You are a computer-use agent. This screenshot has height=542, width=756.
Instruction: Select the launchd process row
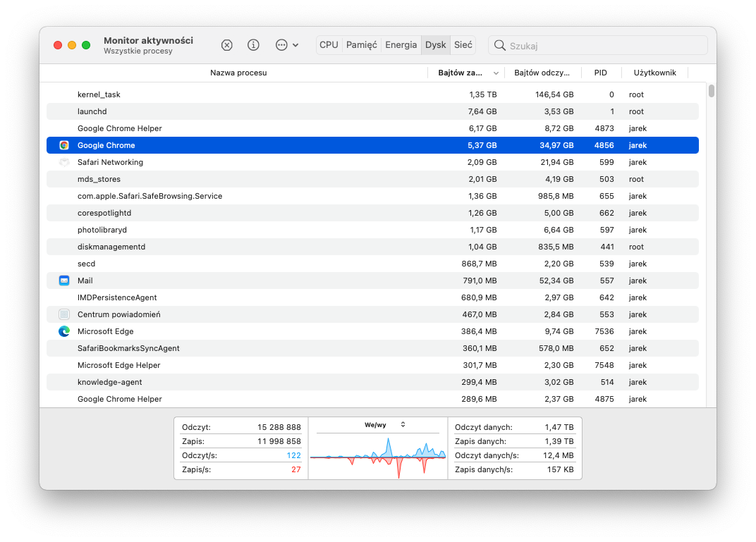[x=372, y=112]
